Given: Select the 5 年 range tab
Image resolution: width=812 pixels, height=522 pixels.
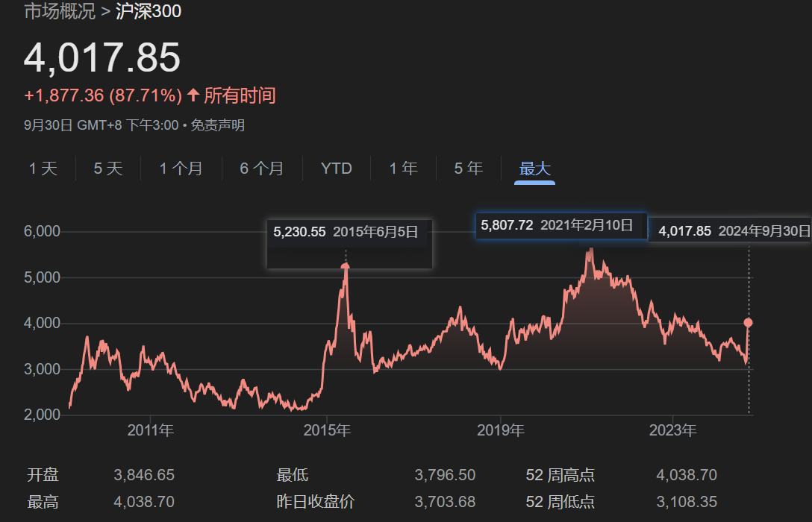Looking at the screenshot, I should click(468, 168).
